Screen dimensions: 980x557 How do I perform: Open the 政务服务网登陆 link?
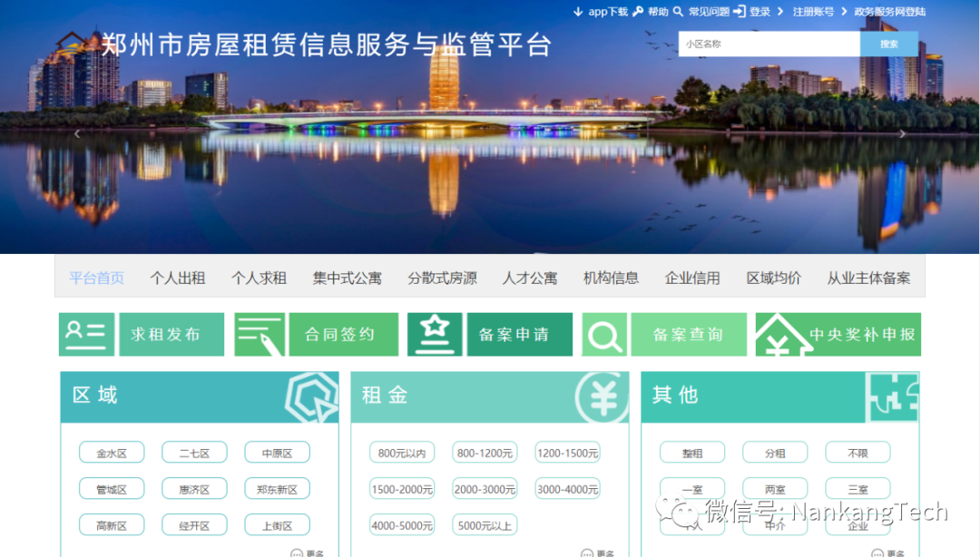pyautogui.click(x=889, y=12)
